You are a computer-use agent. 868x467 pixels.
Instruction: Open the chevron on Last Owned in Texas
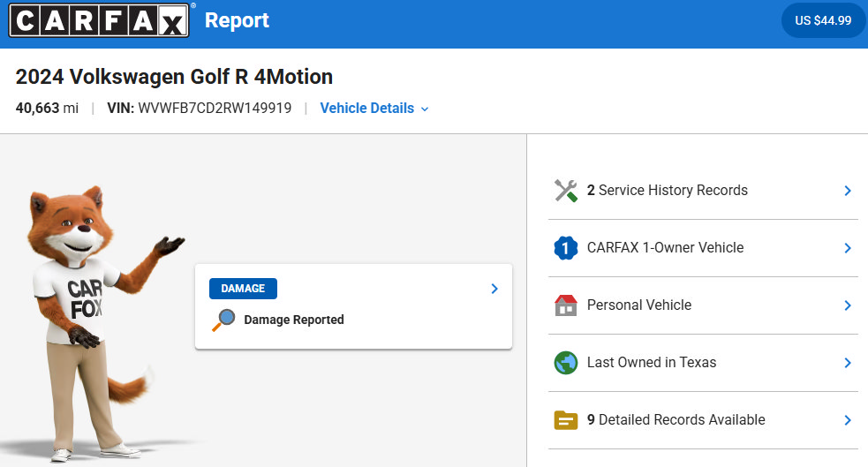pyautogui.click(x=848, y=363)
